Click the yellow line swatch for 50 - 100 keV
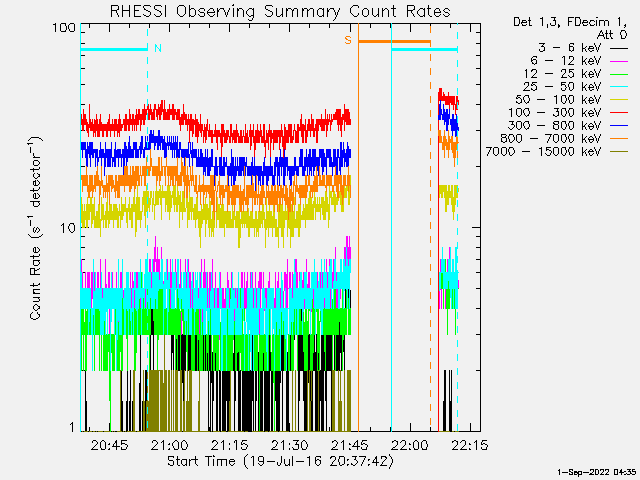 tap(619, 100)
